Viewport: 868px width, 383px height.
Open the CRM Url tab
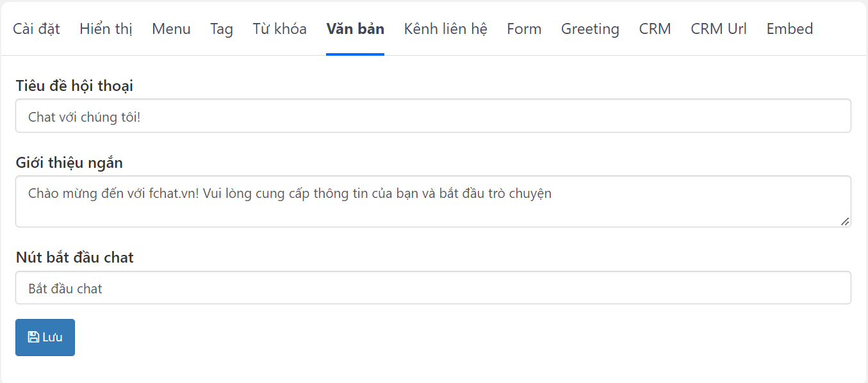click(719, 29)
